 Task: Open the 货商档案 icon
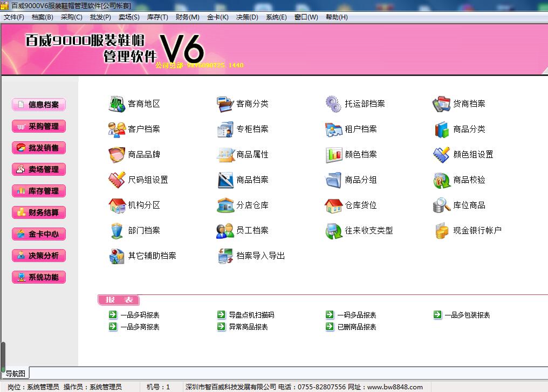point(442,104)
